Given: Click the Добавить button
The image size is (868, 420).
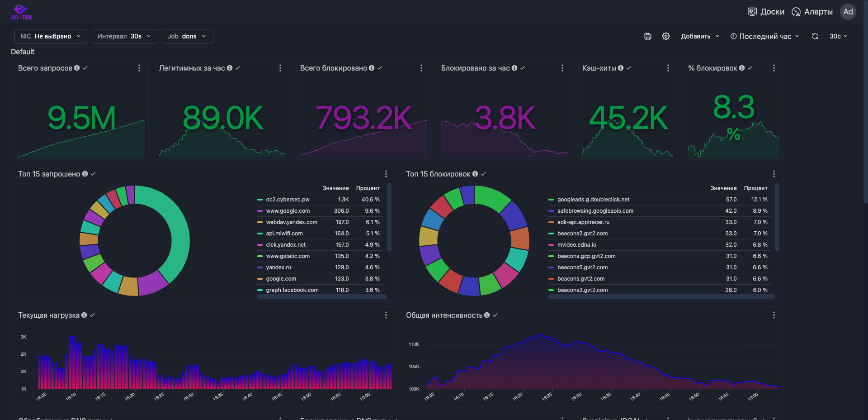Looking at the screenshot, I should click(x=700, y=36).
